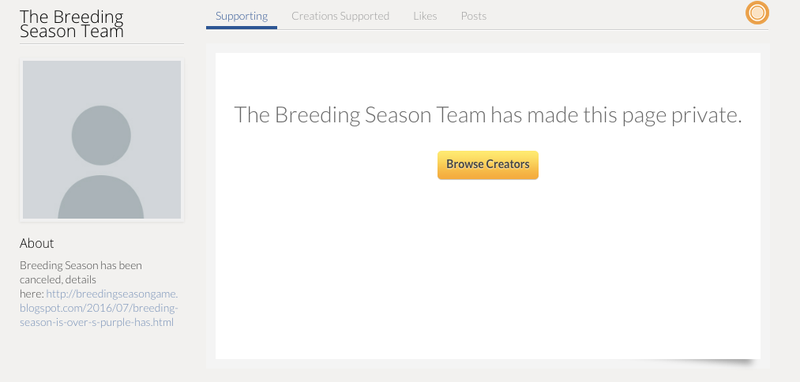Follow the link ending in purple-has.html
This screenshot has height=382, width=800.
pyautogui.click(x=96, y=322)
